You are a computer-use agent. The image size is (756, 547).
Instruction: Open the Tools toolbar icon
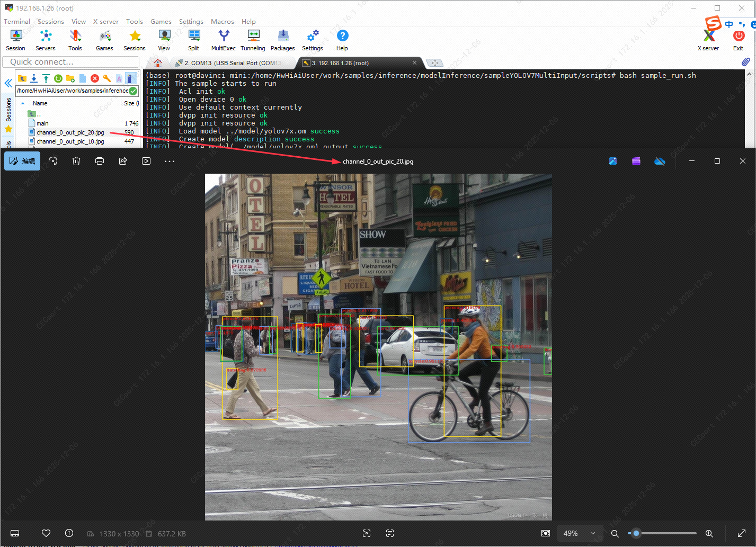75,40
